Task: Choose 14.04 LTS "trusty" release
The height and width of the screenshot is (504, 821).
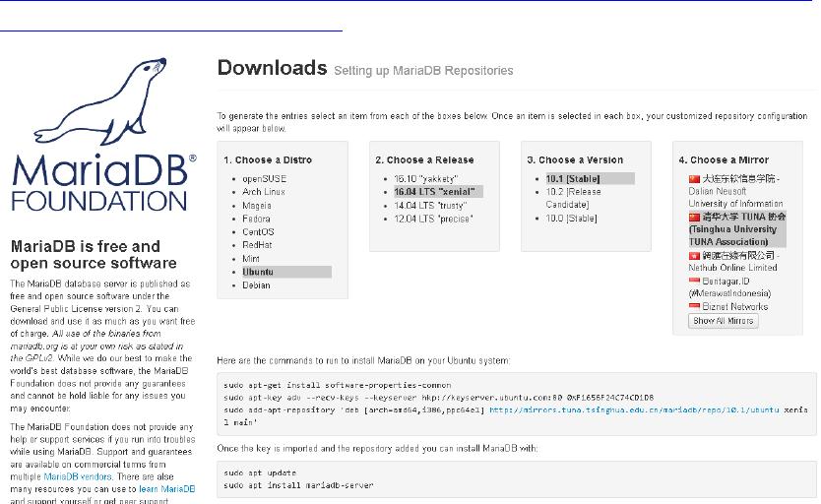Action: click(x=430, y=205)
